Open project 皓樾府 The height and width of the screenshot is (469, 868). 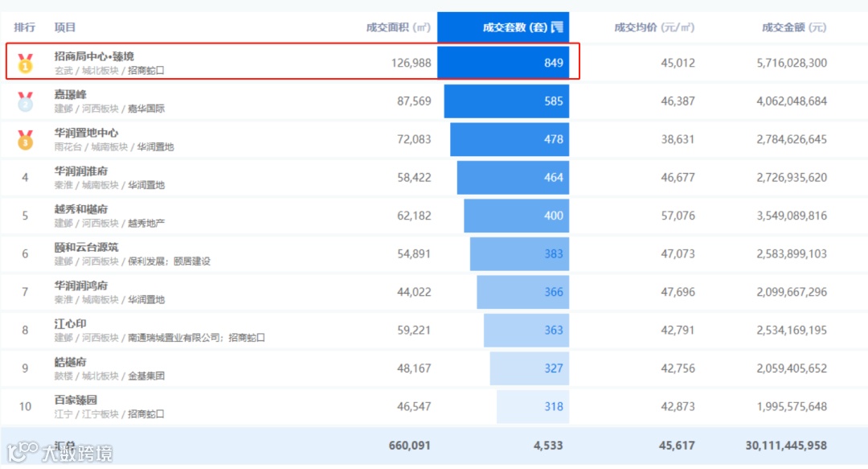click(70, 362)
